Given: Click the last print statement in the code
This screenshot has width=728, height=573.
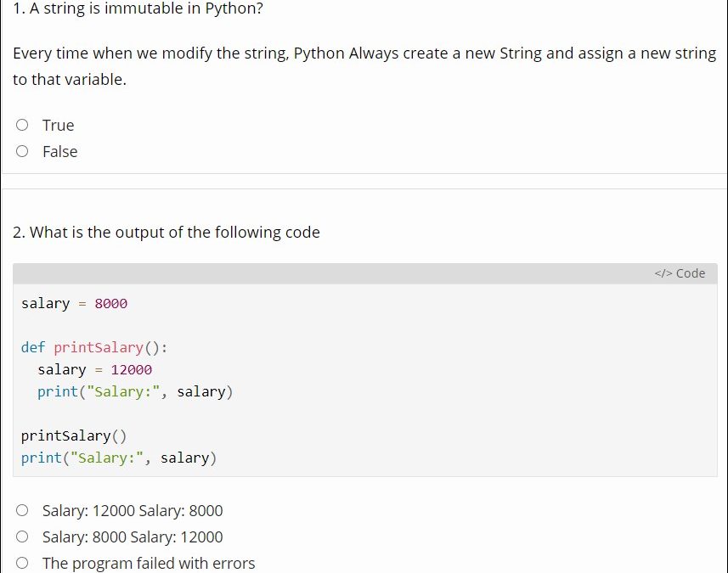Looking at the screenshot, I should [x=119, y=458].
